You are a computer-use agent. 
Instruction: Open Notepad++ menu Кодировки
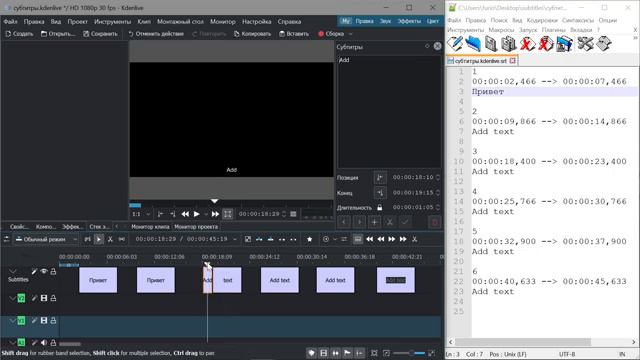542,20
